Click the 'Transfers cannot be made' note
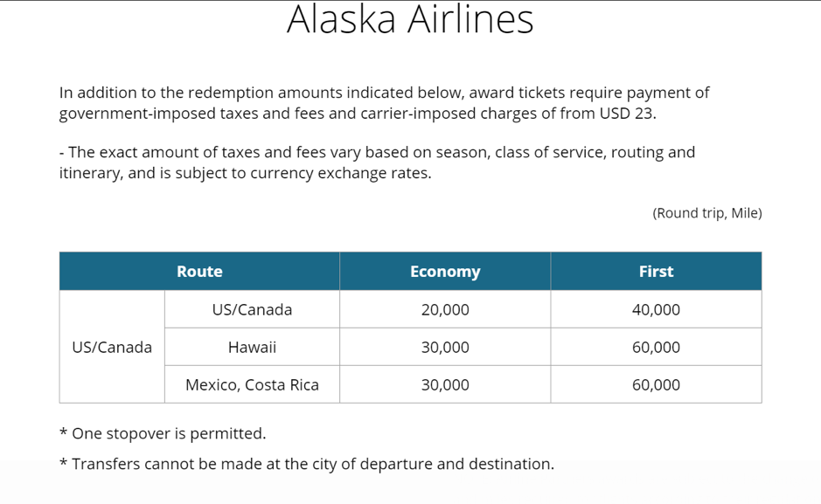 click(306, 464)
